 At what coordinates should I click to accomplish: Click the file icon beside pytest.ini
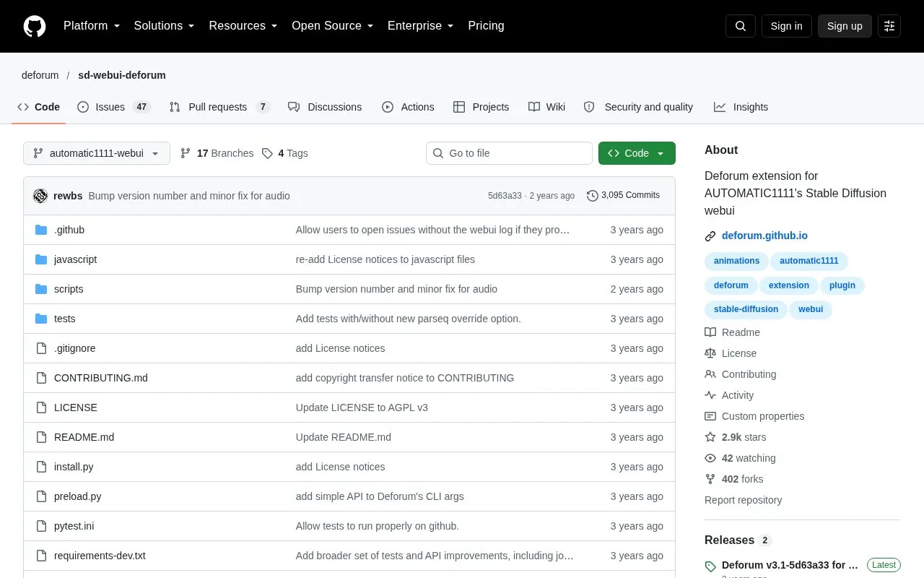click(41, 526)
